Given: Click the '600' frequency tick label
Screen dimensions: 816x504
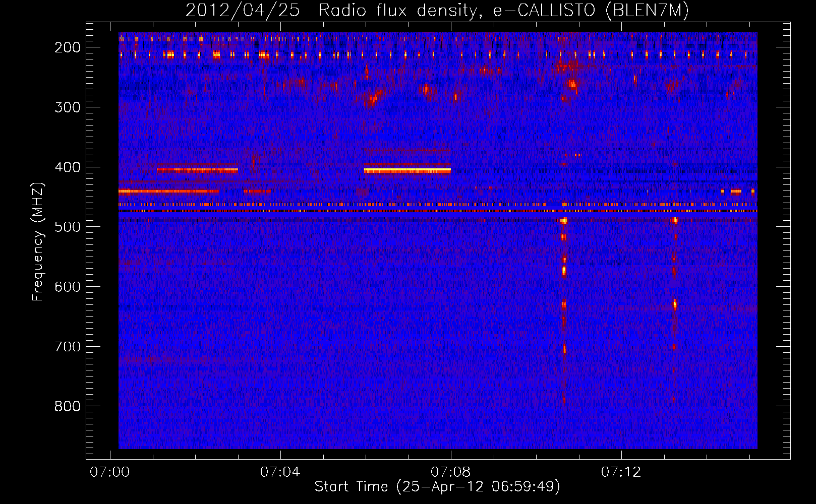Looking at the screenshot, I should (68, 287).
